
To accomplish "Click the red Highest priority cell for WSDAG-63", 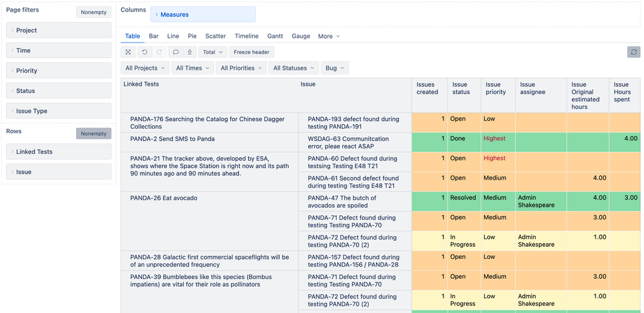I will point(494,138).
